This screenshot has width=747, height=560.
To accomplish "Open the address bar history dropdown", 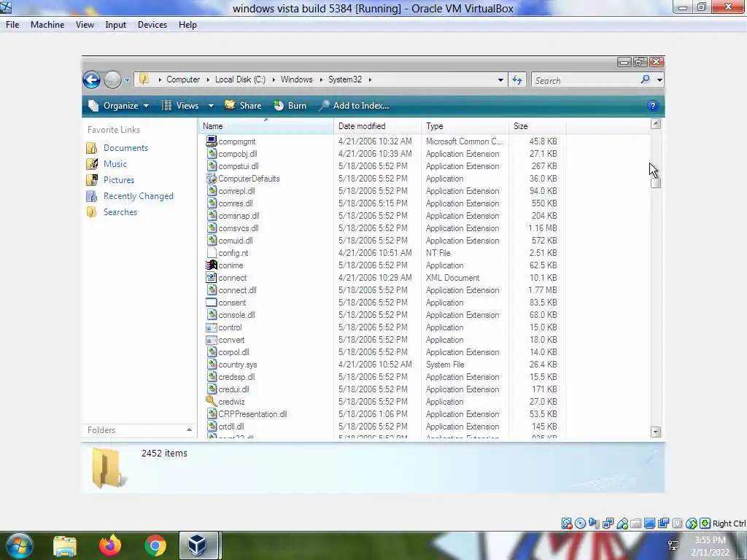I will [x=500, y=80].
